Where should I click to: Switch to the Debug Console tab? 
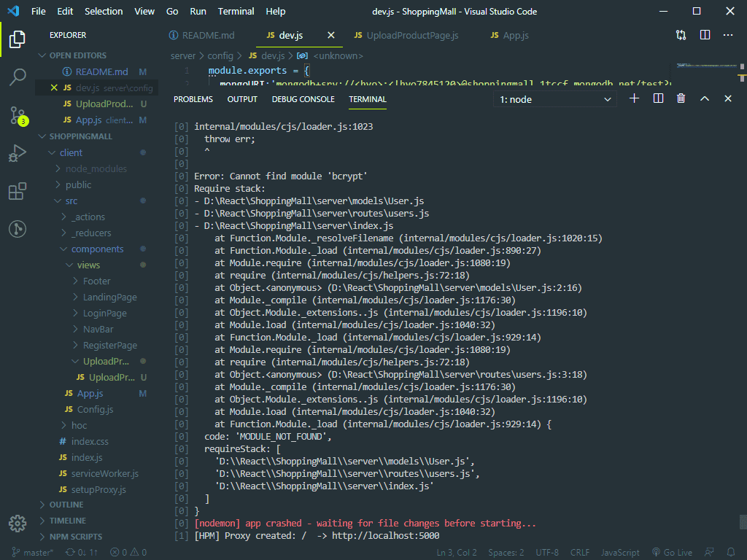303,99
